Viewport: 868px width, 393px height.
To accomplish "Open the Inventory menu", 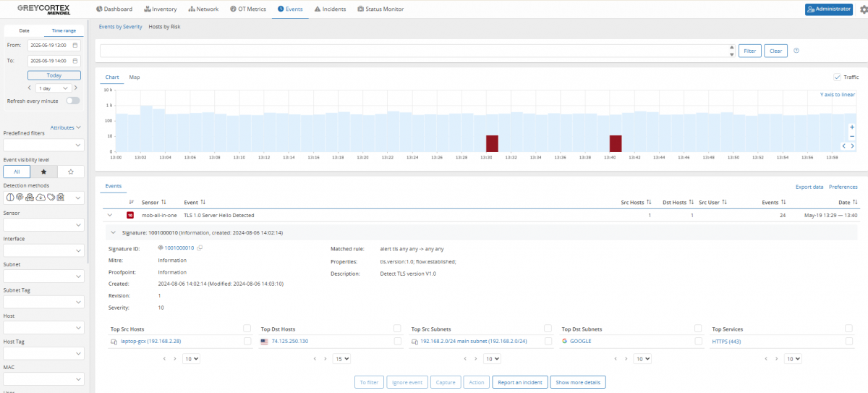I will [x=161, y=9].
